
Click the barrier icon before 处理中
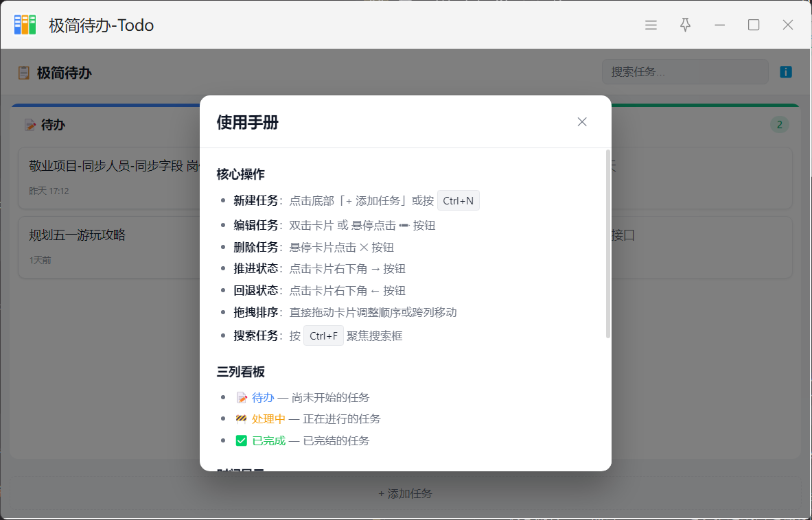[241, 419]
